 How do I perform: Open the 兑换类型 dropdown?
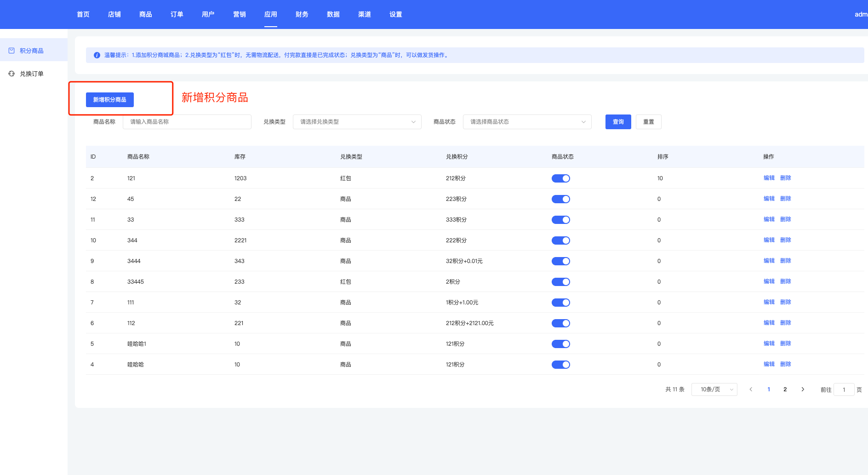(x=357, y=122)
